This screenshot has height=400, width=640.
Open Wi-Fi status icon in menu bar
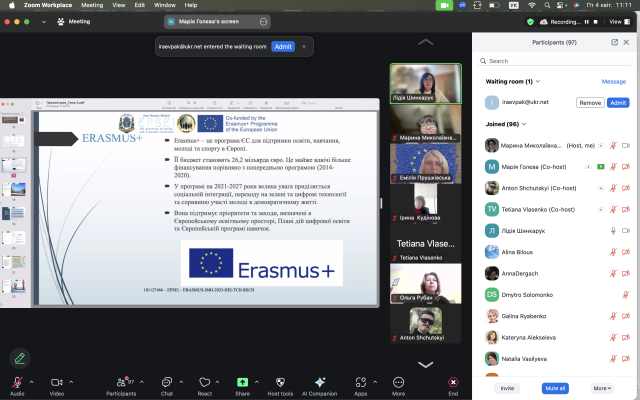(x=531, y=5)
